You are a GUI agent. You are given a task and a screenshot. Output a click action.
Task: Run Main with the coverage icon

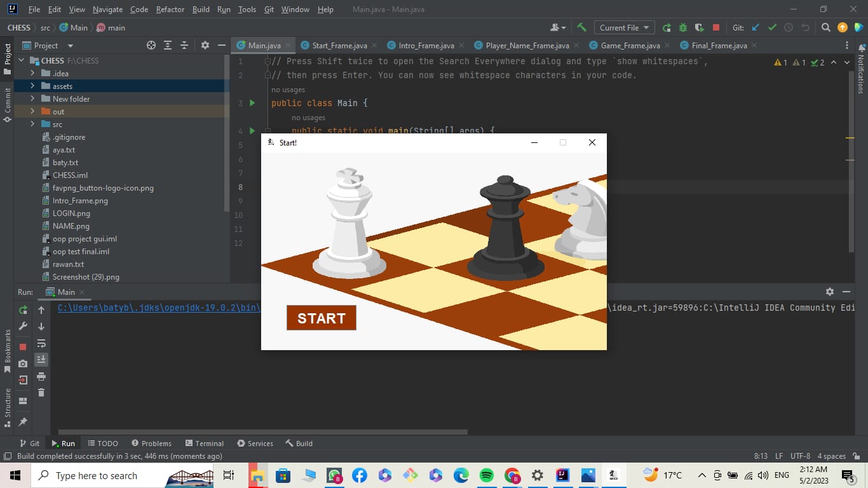(x=699, y=27)
